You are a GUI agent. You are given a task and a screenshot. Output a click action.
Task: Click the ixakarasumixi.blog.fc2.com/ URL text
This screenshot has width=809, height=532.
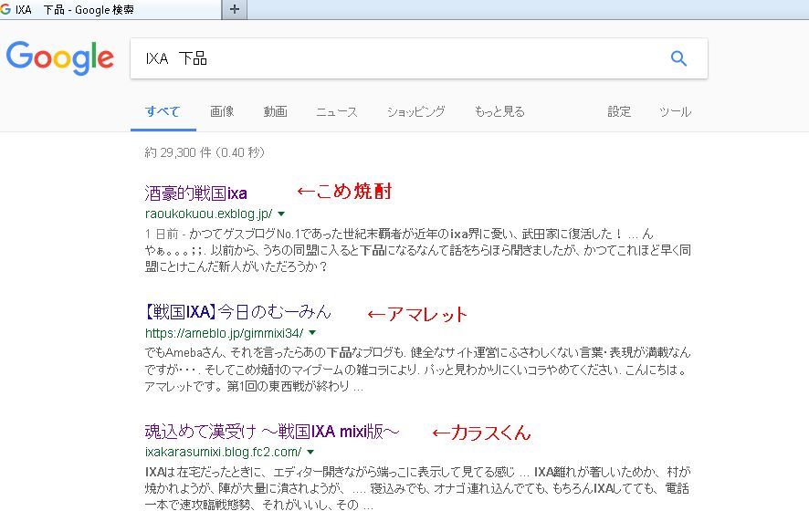pyautogui.click(x=224, y=452)
